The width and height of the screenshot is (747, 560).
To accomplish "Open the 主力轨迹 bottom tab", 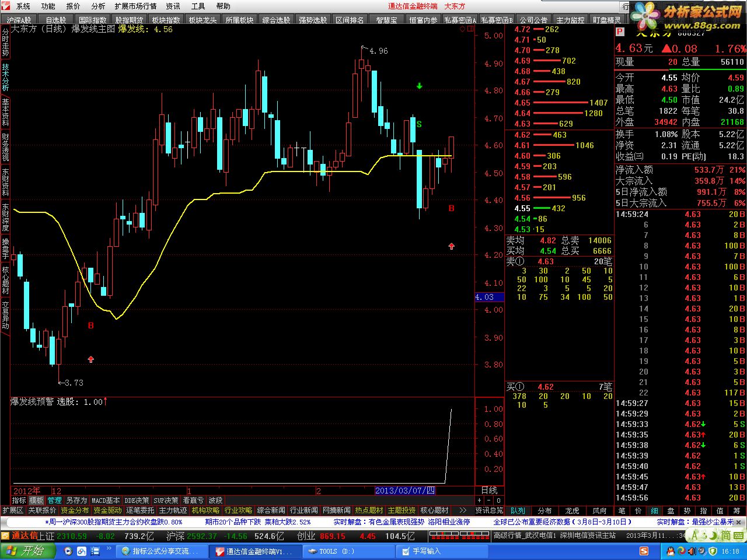I will 173,510.
